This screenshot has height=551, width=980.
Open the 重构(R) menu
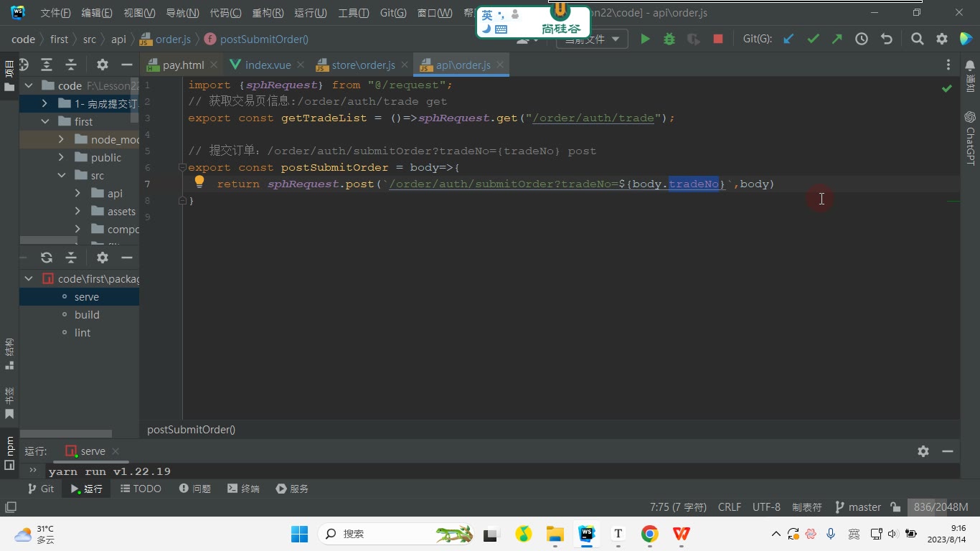268,13
